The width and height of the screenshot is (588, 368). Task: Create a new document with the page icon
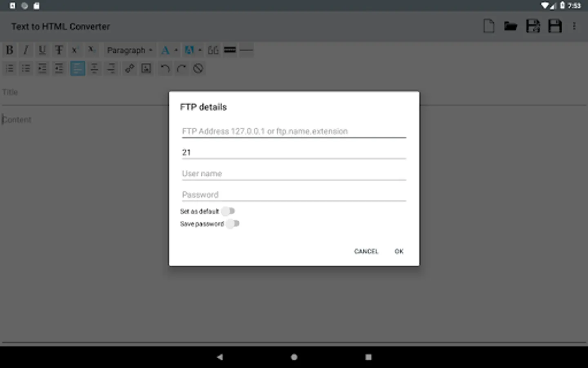point(489,26)
